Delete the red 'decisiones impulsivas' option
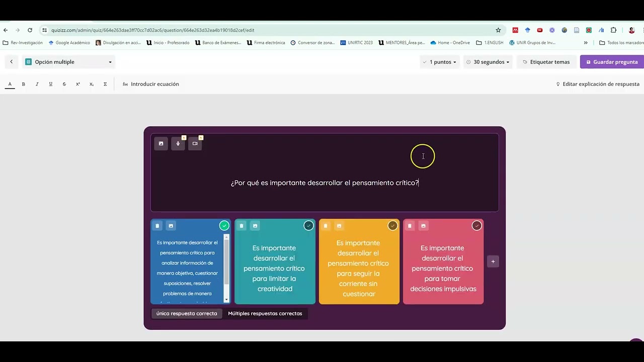The width and height of the screenshot is (644, 362). click(x=410, y=226)
